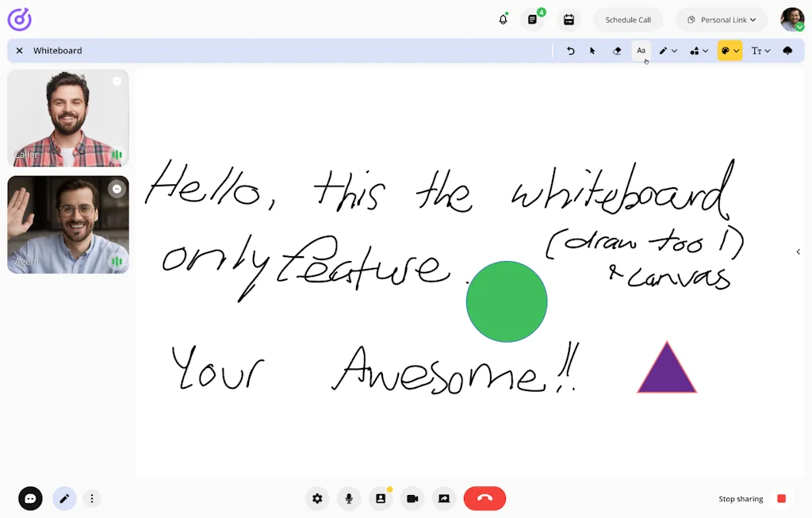Toggle the whiteboard pencil button
Screen dimensions: 812x518
(x=64, y=498)
